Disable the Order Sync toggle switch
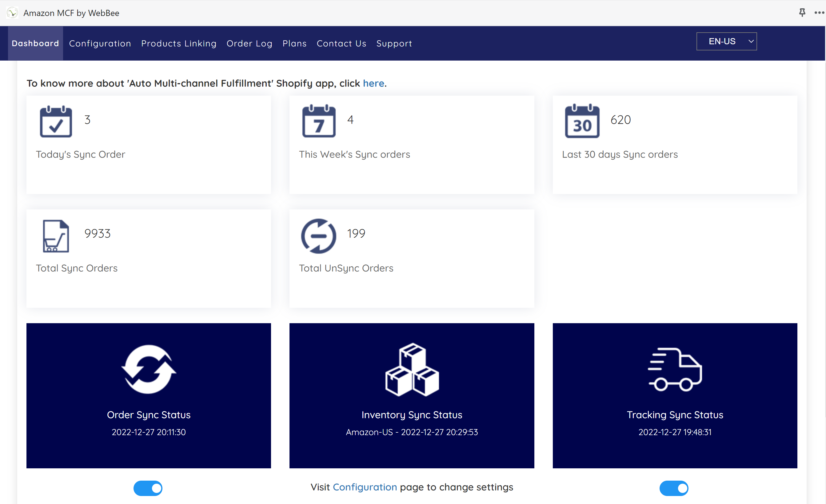This screenshot has height=504, width=826. [x=148, y=488]
